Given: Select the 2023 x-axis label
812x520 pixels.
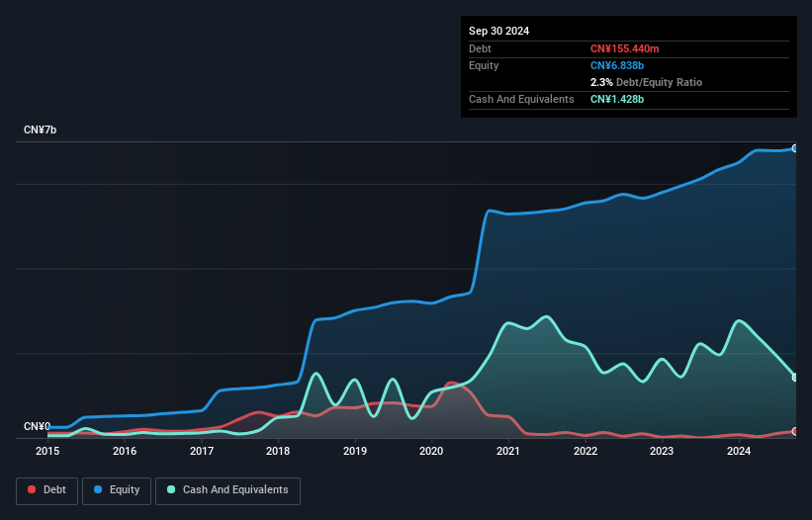Looking at the screenshot, I should click(x=662, y=451).
